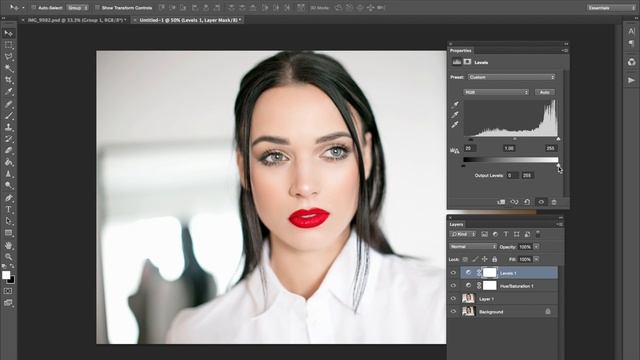This screenshot has height=360, width=640.
Task: Click the input midtone gamma slider
Action: point(514,139)
